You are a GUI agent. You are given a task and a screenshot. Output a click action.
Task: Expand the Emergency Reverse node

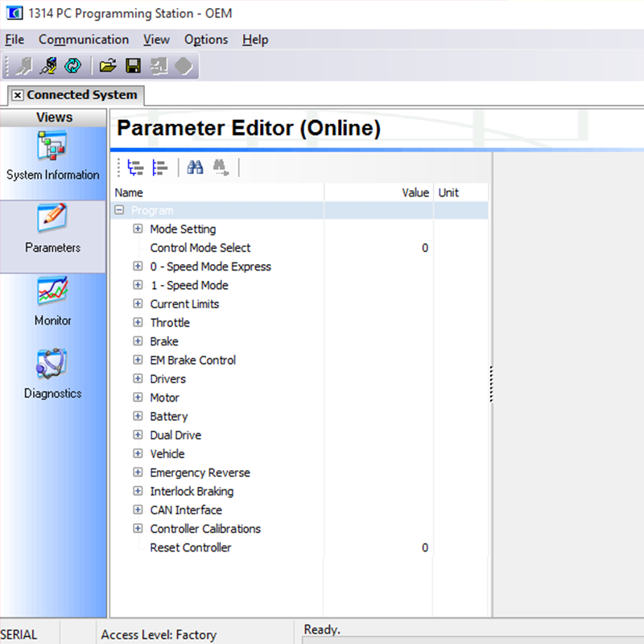(138, 473)
